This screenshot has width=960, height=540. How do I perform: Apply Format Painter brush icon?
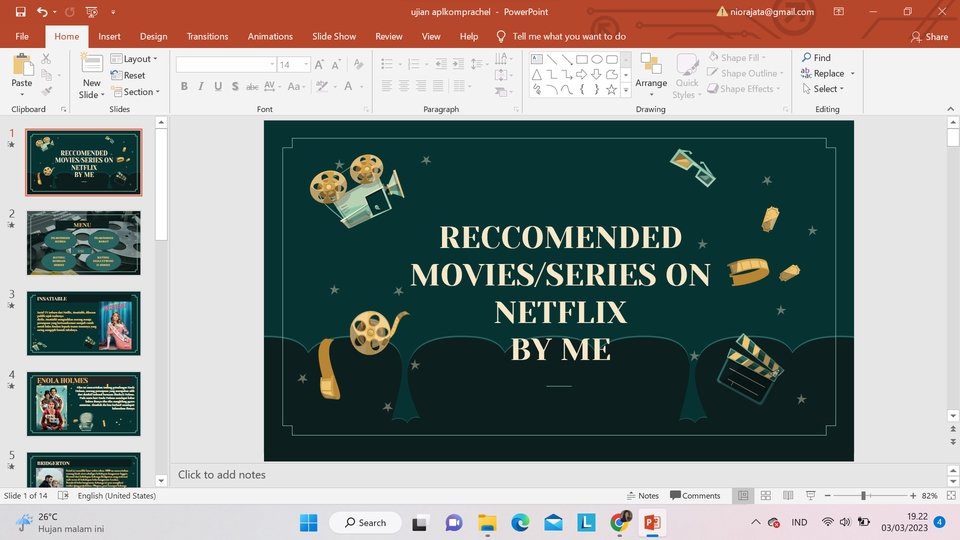pyautogui.click(x=47, y=91)
